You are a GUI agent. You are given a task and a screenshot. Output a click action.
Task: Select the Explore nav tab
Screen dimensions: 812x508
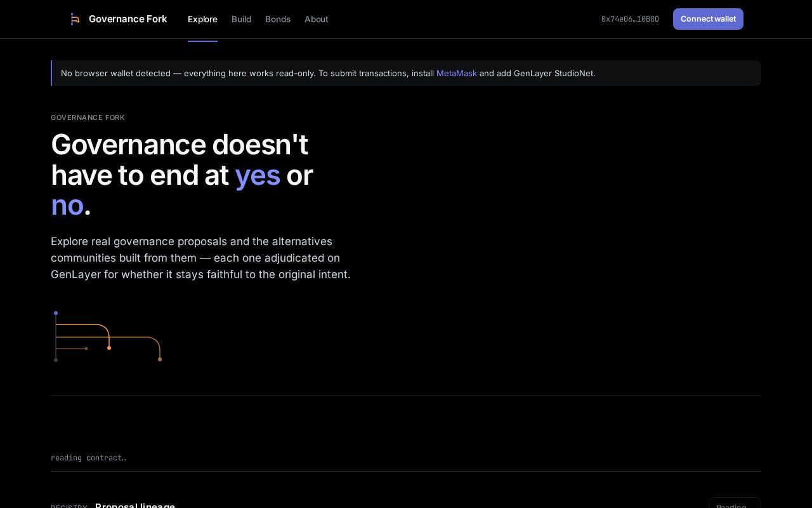pos(202,19)
